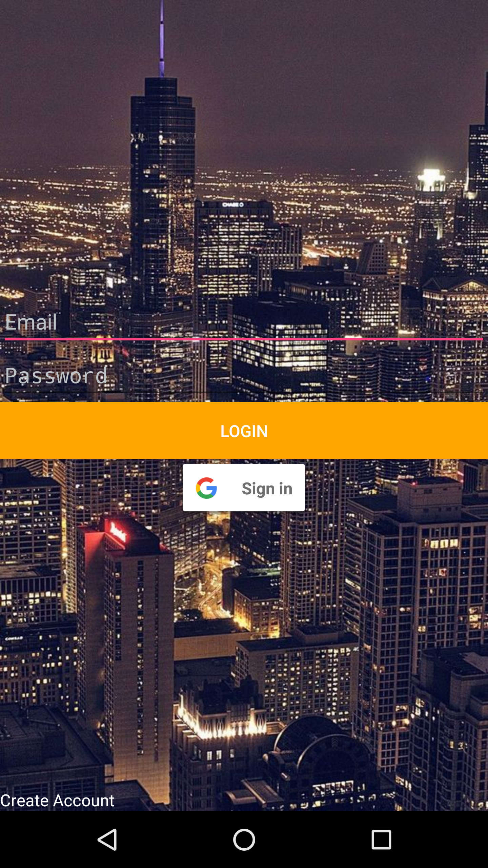
Task: Submit credentials with the LOGIN bar
Action: click(244, 431)
